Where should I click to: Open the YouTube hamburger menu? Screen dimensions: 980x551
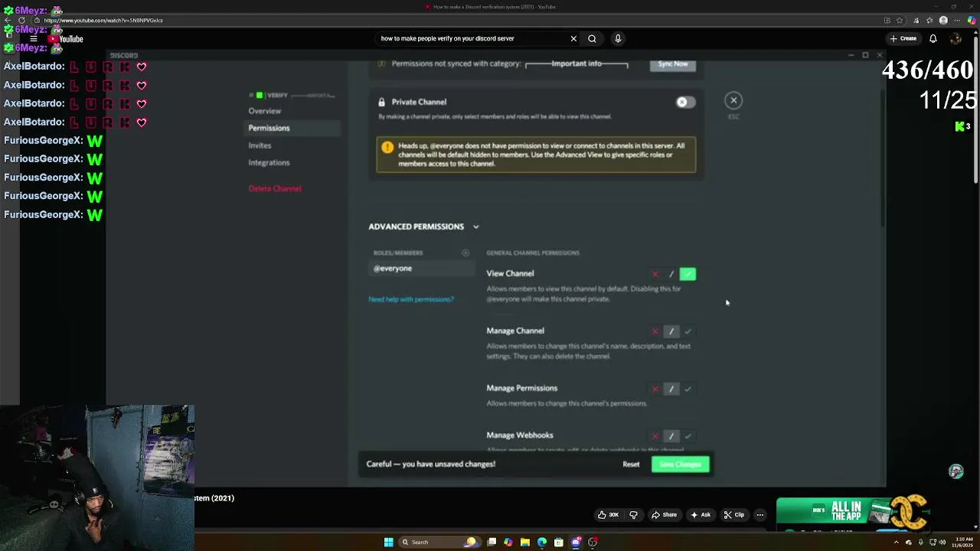[x=34, y=39]
